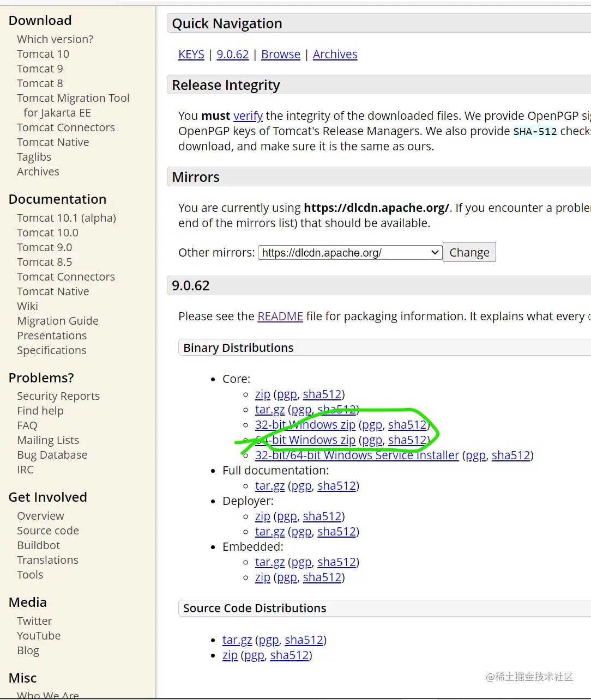The image size is (591, 700).
Task: Open the 'Which version?' sidebar link
Action: click(x=55, y=39)
